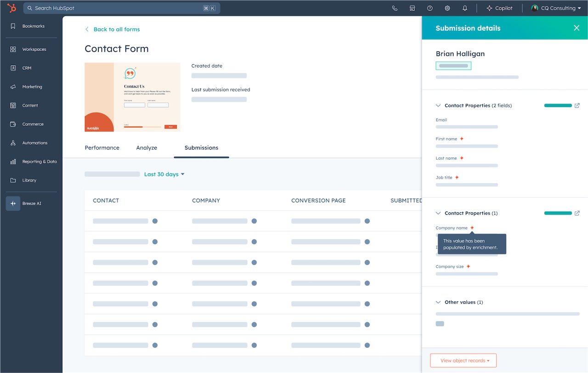Collapse the Other values section
The height and width of the screenshot is (373, 588).
click(438, 302)
